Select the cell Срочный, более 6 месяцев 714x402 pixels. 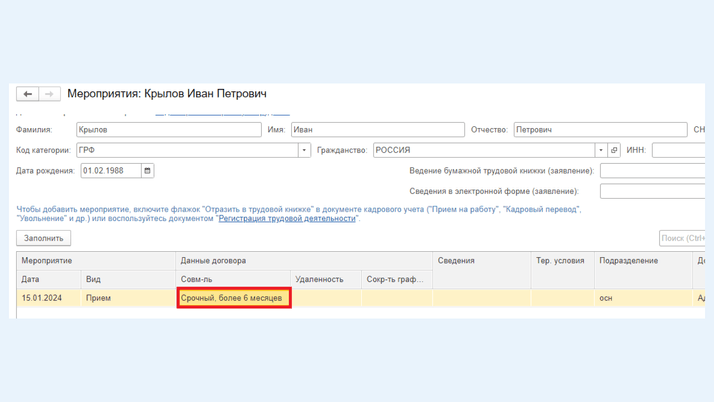click(x=234, y=298)
